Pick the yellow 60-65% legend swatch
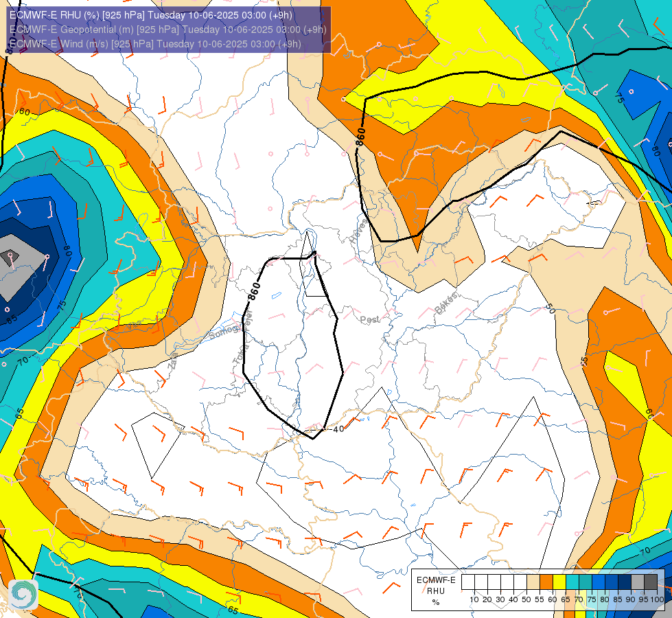Image resolution: width=672 pixels, height=618 pixels. (x=559, y=582)
